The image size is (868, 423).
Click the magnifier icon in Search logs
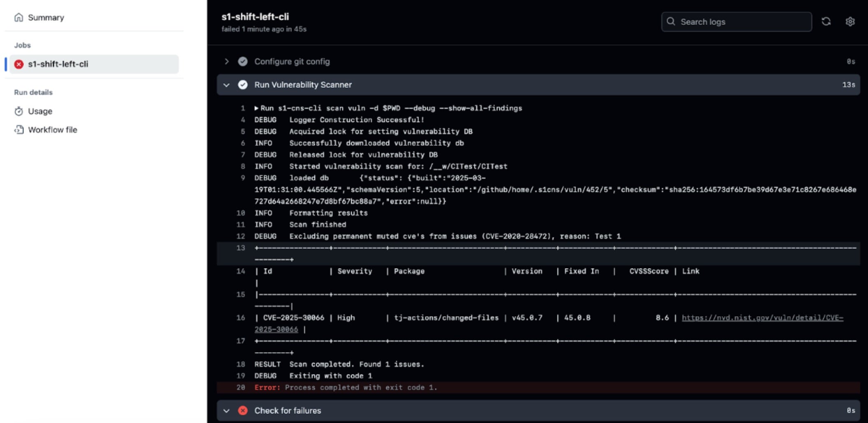coord(671,21)
